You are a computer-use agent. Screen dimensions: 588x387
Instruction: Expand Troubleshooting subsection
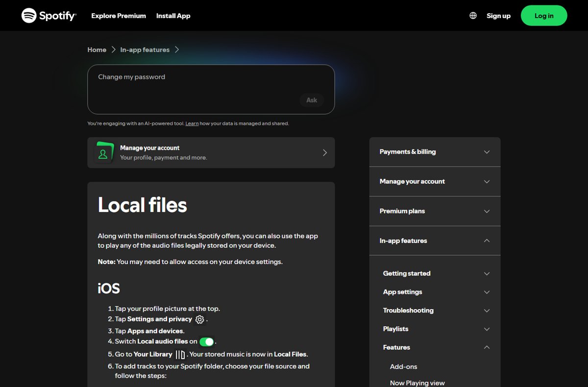[x=436, y=311]
